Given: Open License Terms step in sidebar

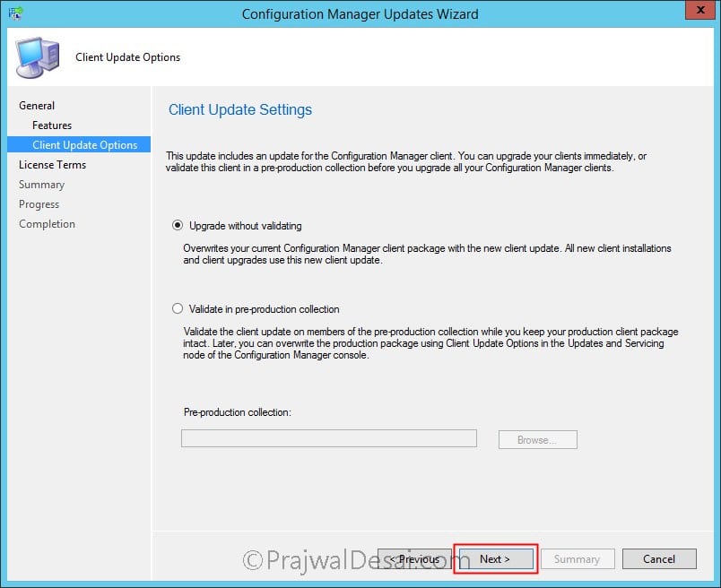Looking at the screenshot, I should (x=52, y=165).
